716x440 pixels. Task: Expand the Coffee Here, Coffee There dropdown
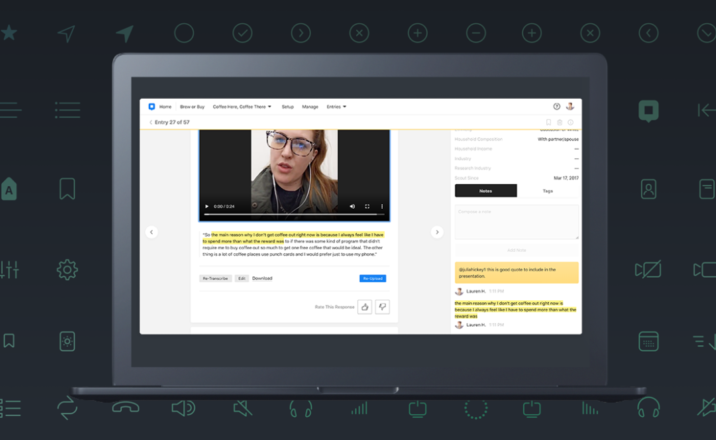click(x=242, y=107)
